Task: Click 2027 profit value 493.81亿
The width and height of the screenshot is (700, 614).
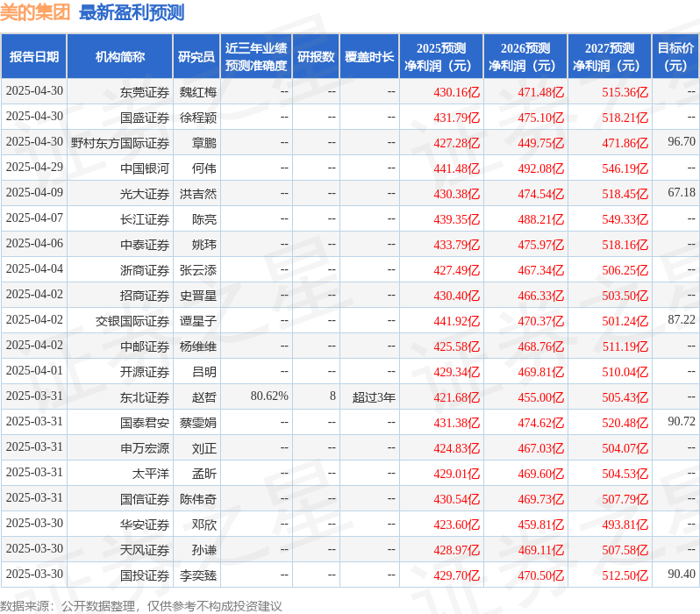Action: click(625, 525)
